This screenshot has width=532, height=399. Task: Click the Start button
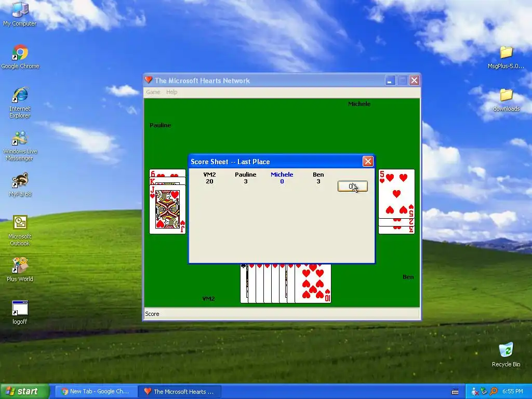pyautogui.click(x=24, y=391)
